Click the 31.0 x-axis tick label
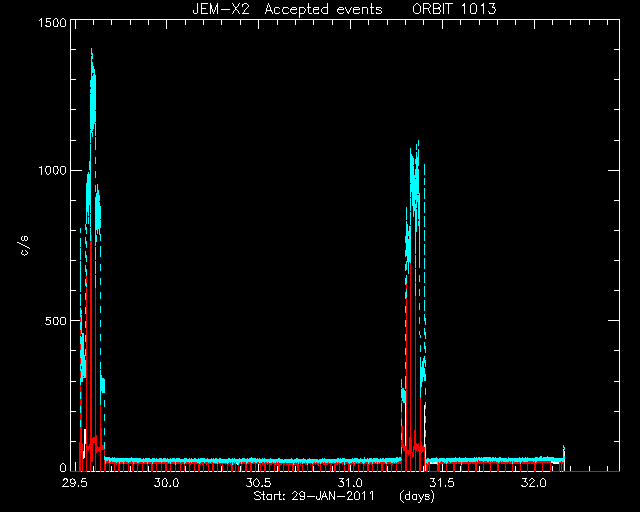The height and width of the screenshot is (512, 640). pyautogui.click(x=350, y=483)
